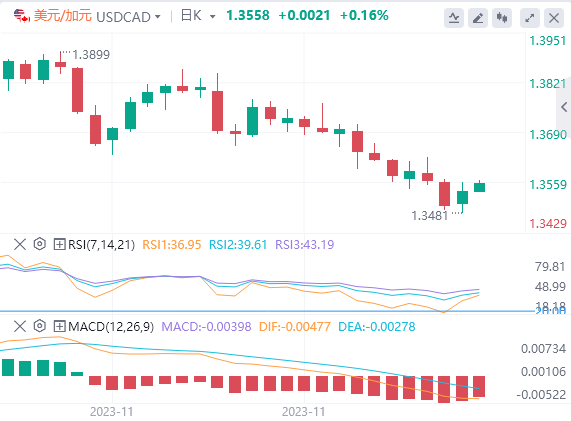Click the DIF:-0.00477 value

[295, 327]
